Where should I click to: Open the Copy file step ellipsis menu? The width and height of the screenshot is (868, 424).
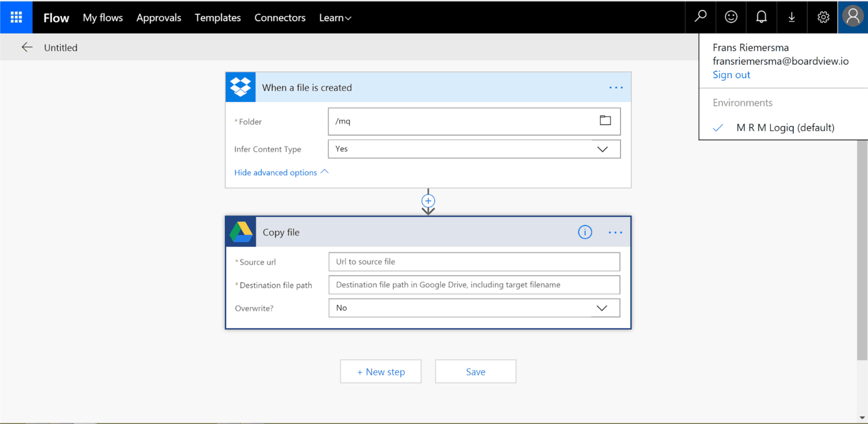615,232
